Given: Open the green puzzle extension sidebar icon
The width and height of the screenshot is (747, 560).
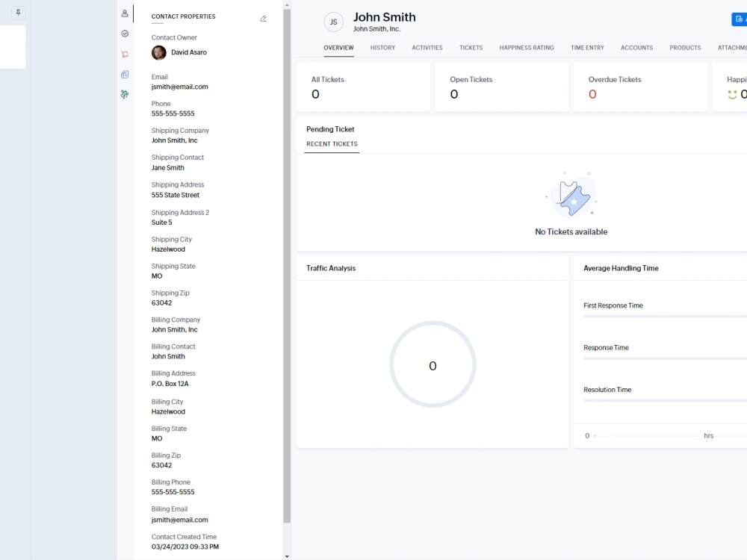Looking at the screenshot, I should pyautogui.click(x=125, y=94).
